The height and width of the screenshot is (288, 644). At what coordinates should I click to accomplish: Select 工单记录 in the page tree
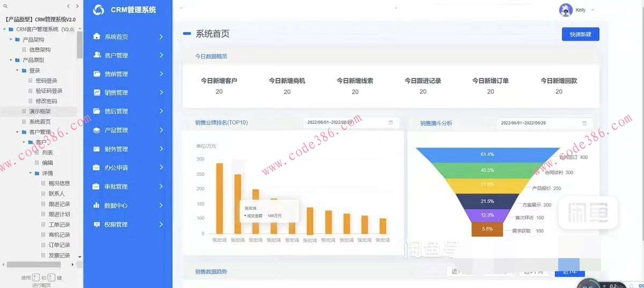(59, 225)
